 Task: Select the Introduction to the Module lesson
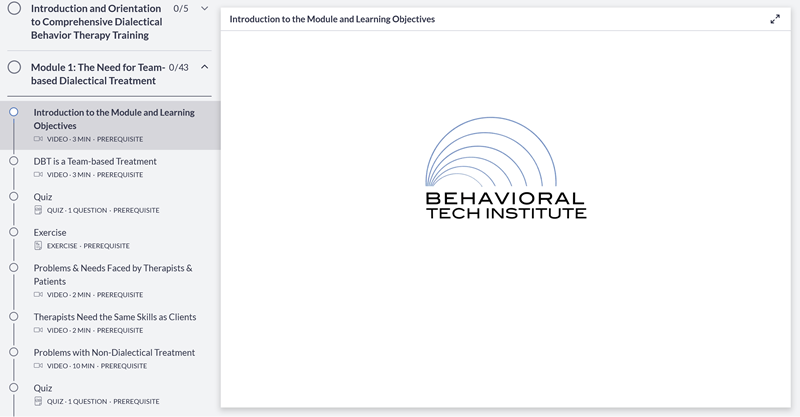pos(113,119)
